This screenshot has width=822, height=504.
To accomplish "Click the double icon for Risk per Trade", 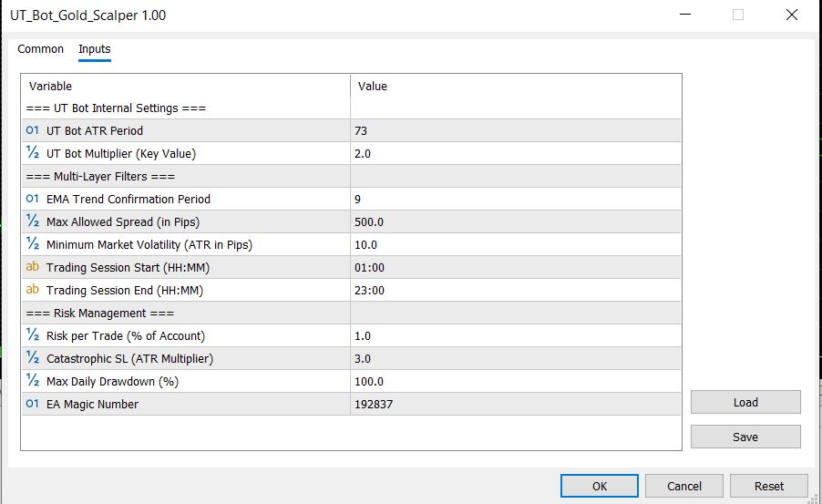I will pyautogui.click(x=33, y=334).
